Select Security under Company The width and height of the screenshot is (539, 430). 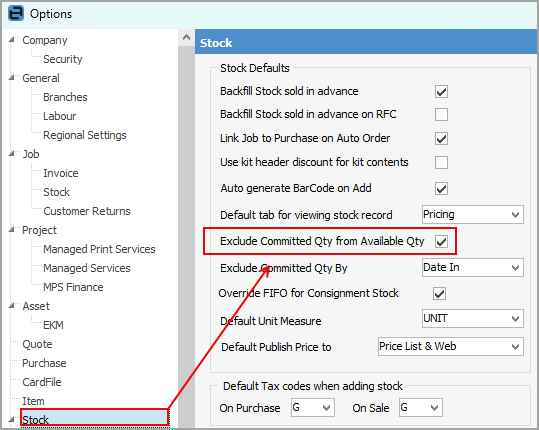63,59
